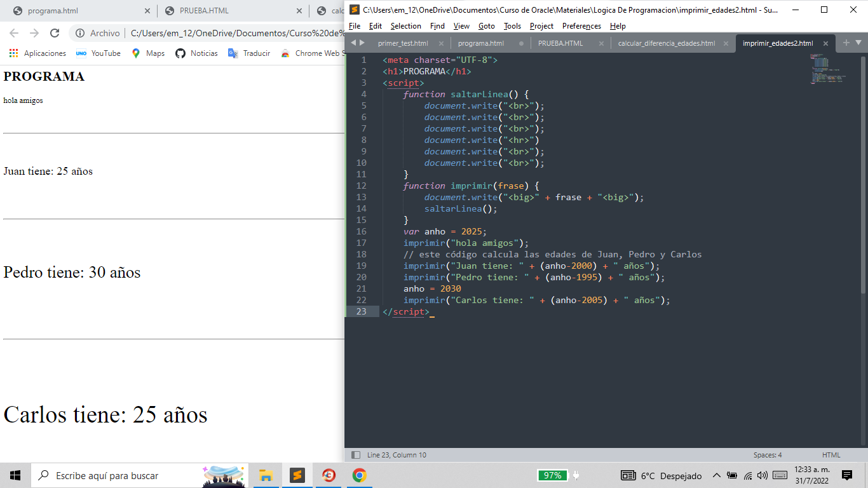The image size is (868, 488).
Task: Close the PRUEBA.HTML editor tab
Action: 600,43
